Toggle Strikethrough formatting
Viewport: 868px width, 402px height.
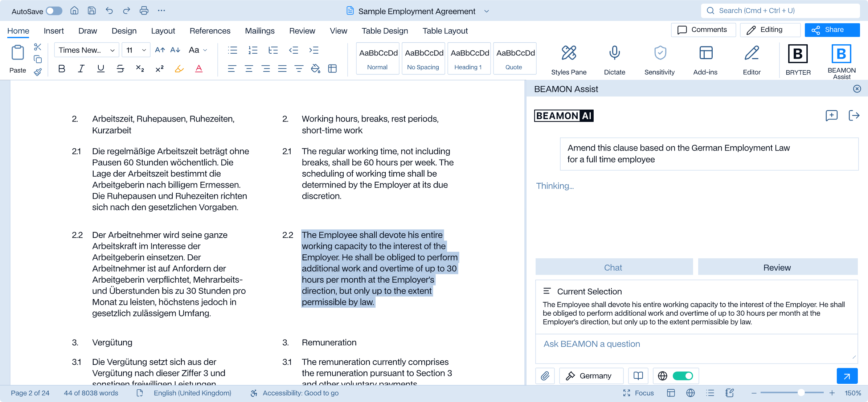[x=120, y=69]
